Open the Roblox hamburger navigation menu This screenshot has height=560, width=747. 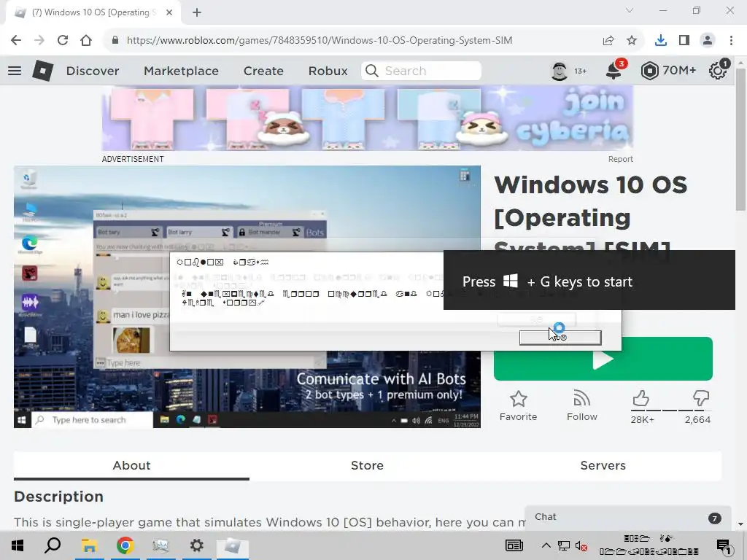[x=15, y=71]
